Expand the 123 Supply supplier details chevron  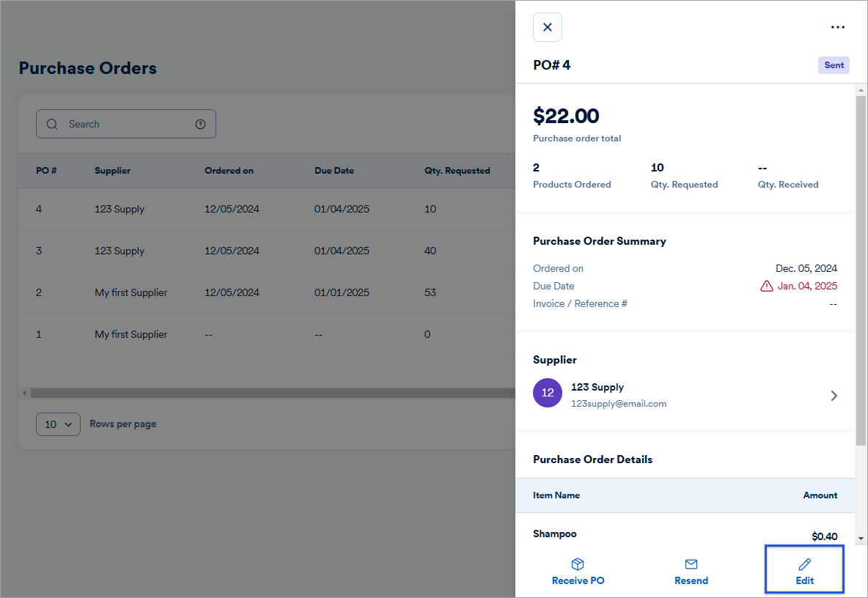[x=834, y=395]
